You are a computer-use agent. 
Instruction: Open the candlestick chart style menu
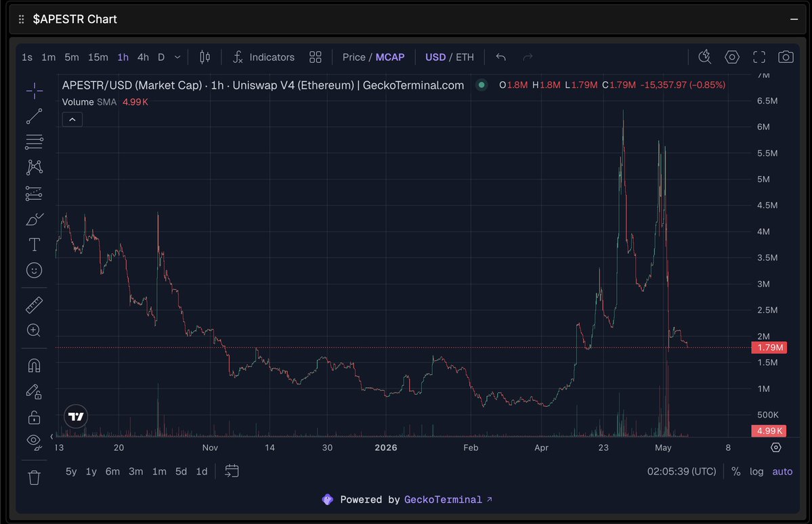click(205, 57)
